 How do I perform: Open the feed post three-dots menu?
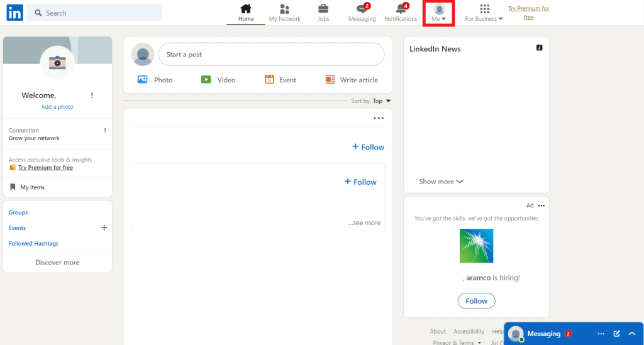pos(379,118)
